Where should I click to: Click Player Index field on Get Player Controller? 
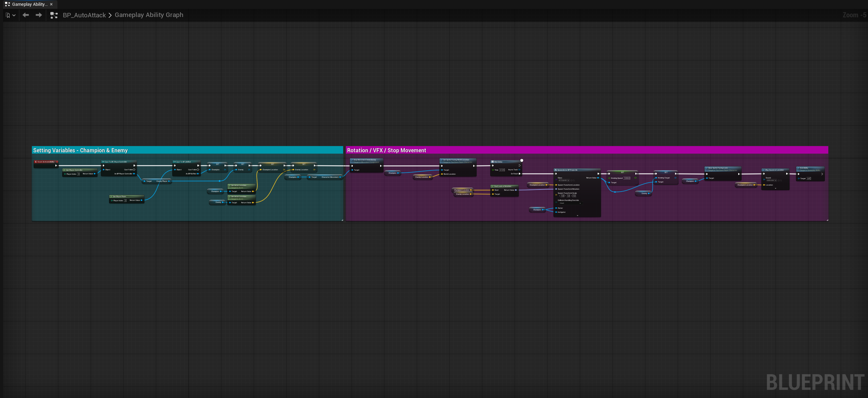coord(78,174)
